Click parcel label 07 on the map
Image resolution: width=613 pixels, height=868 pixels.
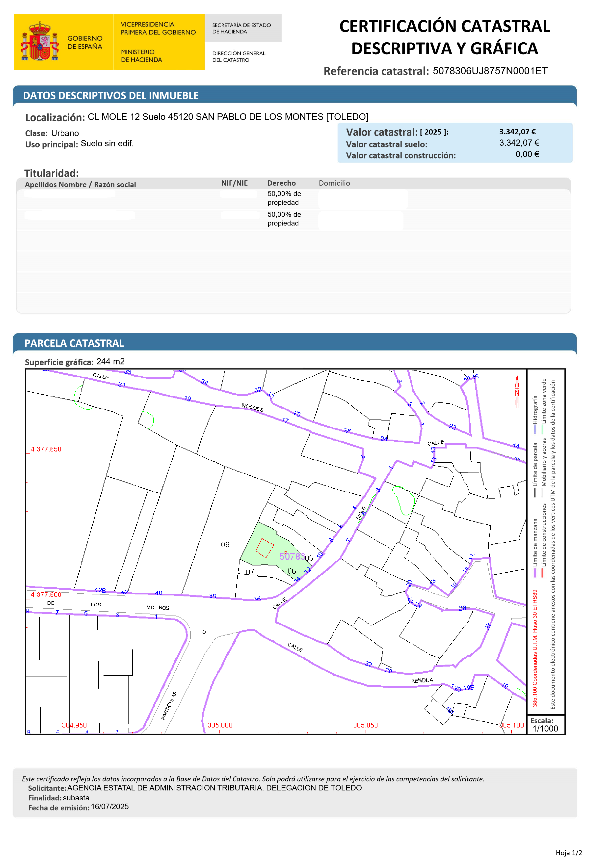pyautogui.click(x=250, y=571)
